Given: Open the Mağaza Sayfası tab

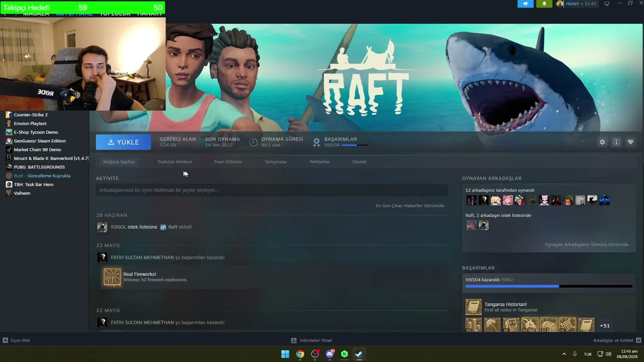Looking at the screenshot, I should coord(119,162).
